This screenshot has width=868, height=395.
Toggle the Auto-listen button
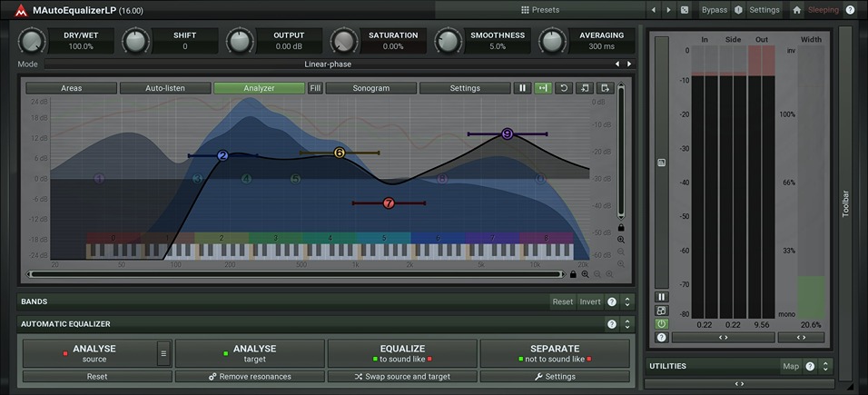pos(165,88)
